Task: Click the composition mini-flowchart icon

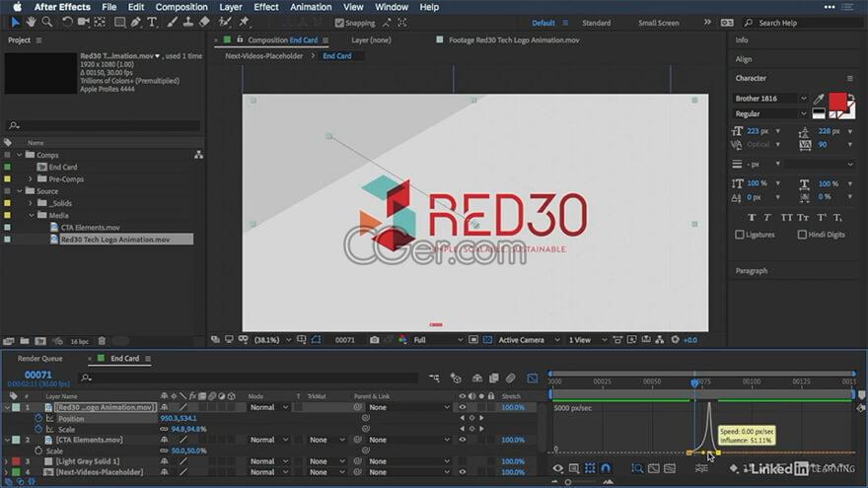Action: coord(434,378)
